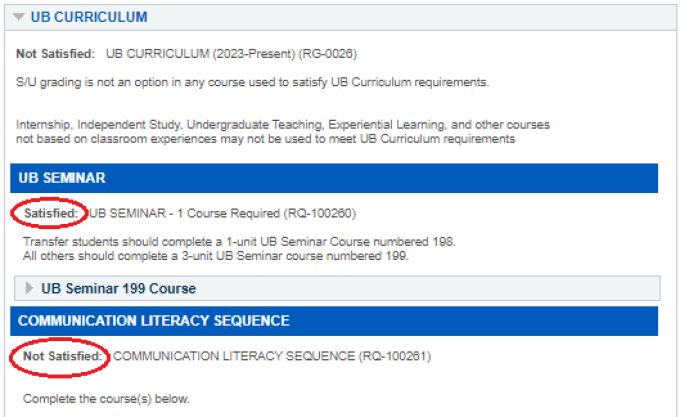Viewport: 680px width, 417px height.
Task: Click the RQ-100260 requirement code
Action: (320, 213)
